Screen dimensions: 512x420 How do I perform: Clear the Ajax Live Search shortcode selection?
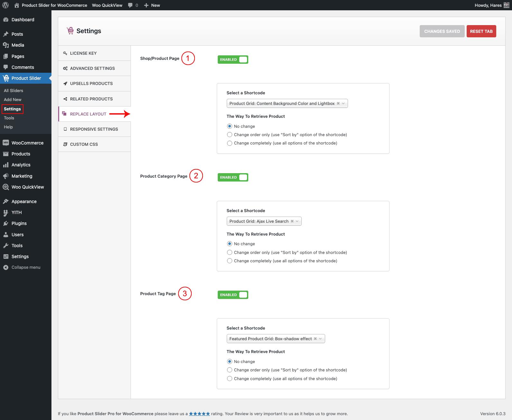pos(292,221)
